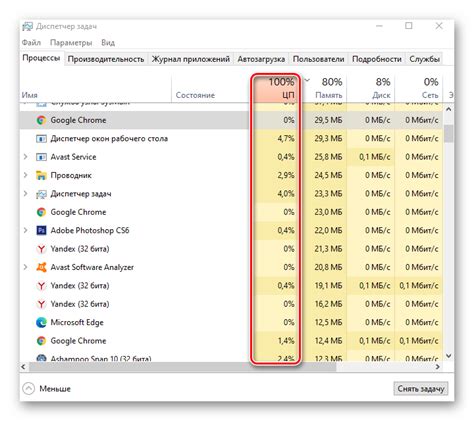Click the Chrome icon in the 23,0 МБ row
474x421 pixels.
coord(41,212)
